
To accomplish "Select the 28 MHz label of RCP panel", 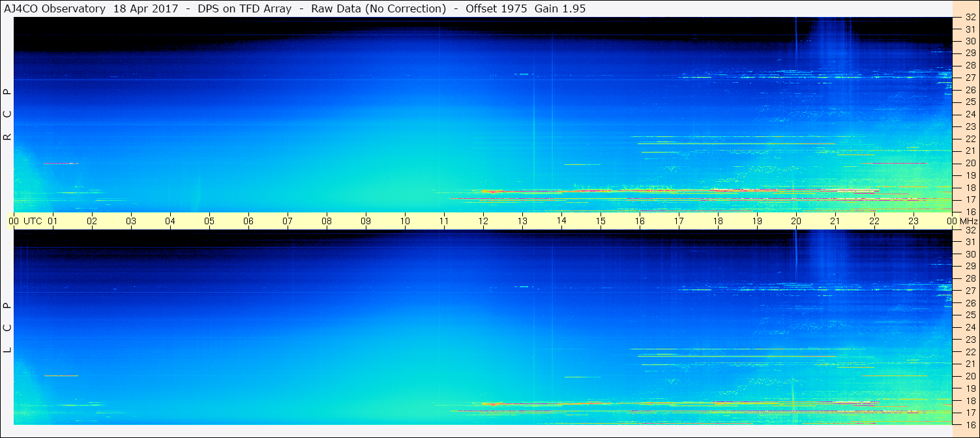I will click(x=970, y=65).
